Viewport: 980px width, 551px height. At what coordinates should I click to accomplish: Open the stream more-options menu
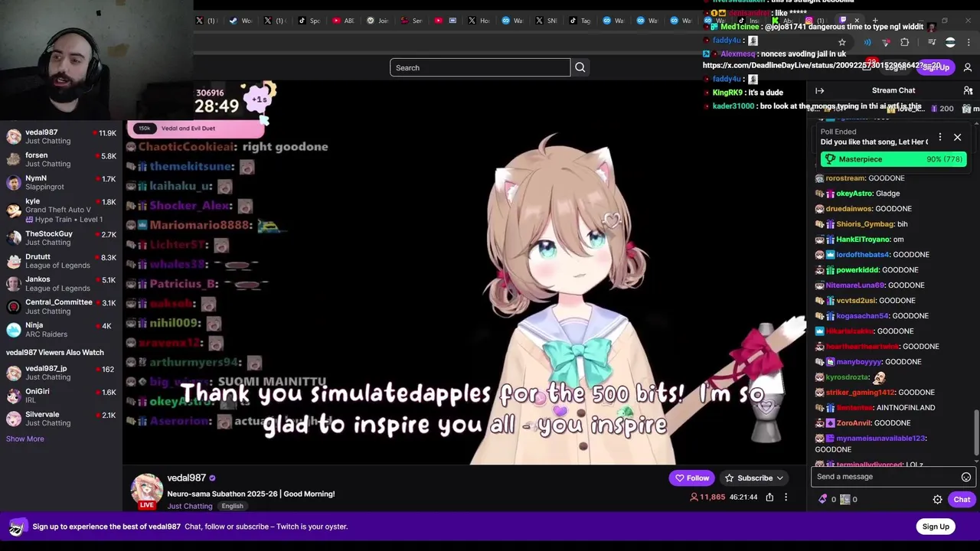click(786, 497)
